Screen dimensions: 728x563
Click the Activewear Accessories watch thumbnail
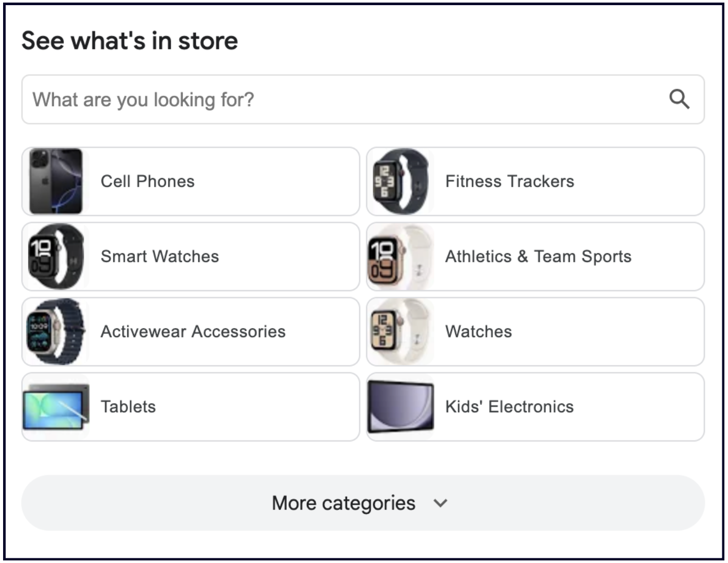(56, 331)
